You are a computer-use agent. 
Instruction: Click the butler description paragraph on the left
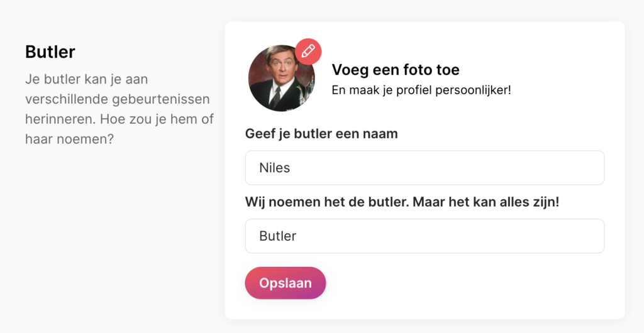119,109
